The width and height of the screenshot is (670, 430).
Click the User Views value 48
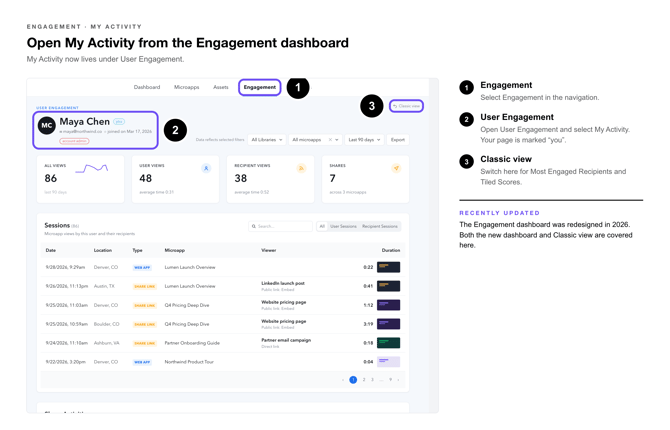145,178
